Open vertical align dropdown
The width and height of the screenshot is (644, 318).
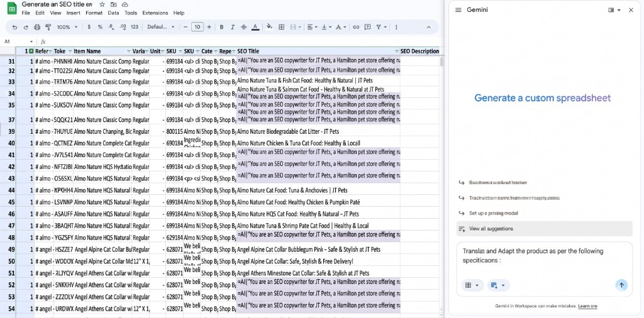click(x=326, y=27)
